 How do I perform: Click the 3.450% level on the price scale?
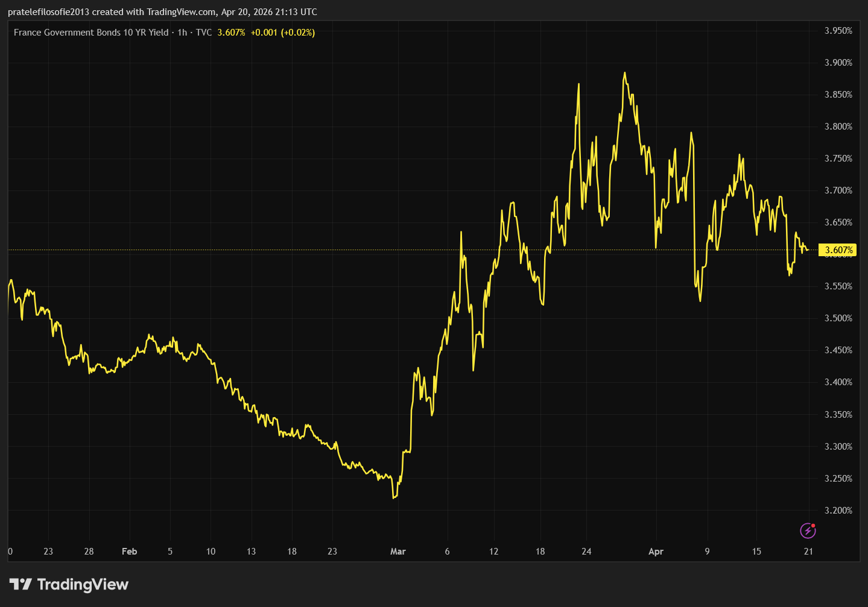tap(838, 350)
